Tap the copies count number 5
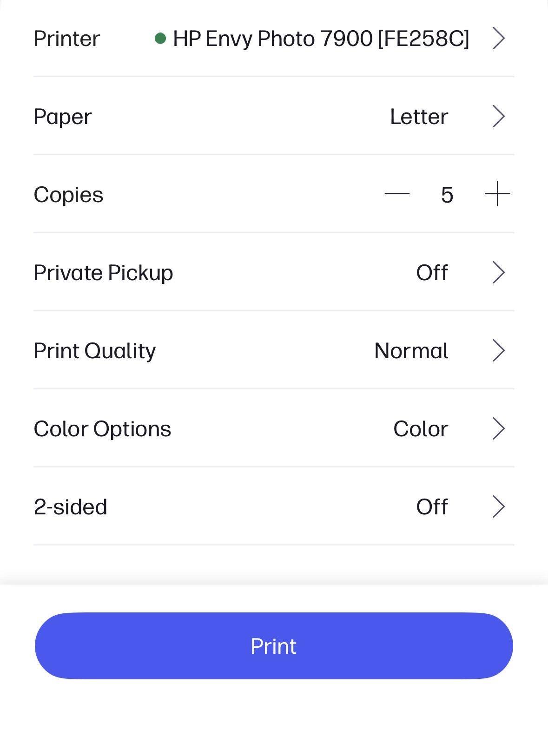This screenshot has height=756, width=548. tap(447, 195)
